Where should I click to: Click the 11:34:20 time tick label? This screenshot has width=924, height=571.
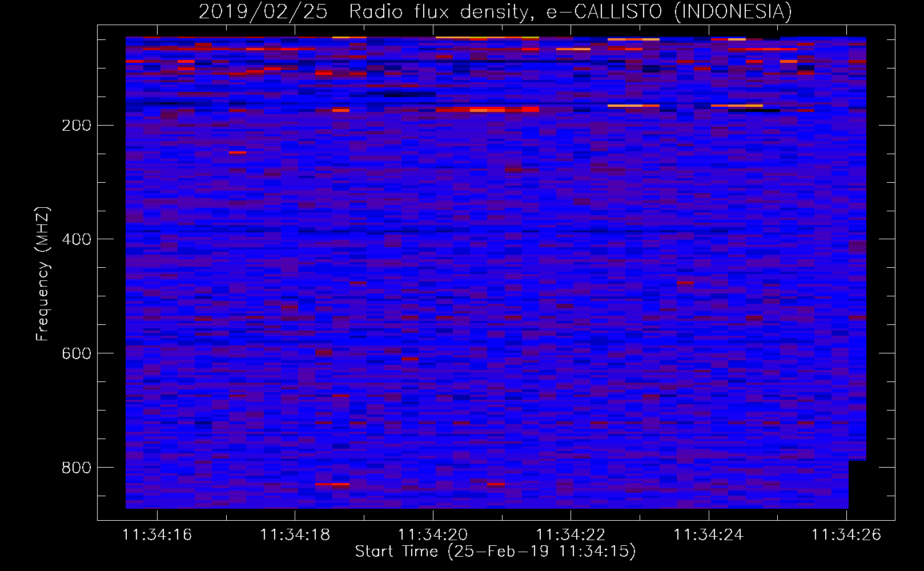point(433,534)
